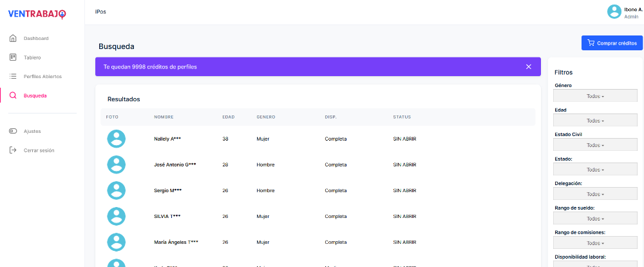Expand the Rango de sueldo dropdown

[595, 219]
